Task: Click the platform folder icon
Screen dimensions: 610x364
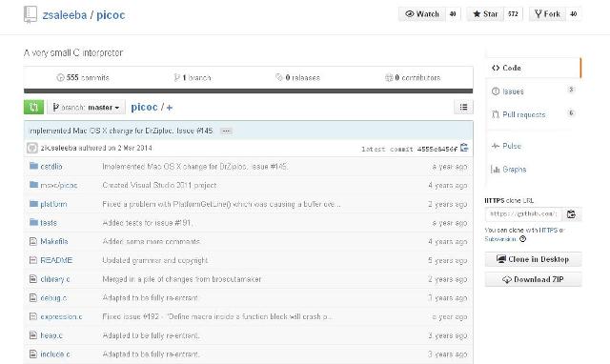Action: tap(34, 204)
